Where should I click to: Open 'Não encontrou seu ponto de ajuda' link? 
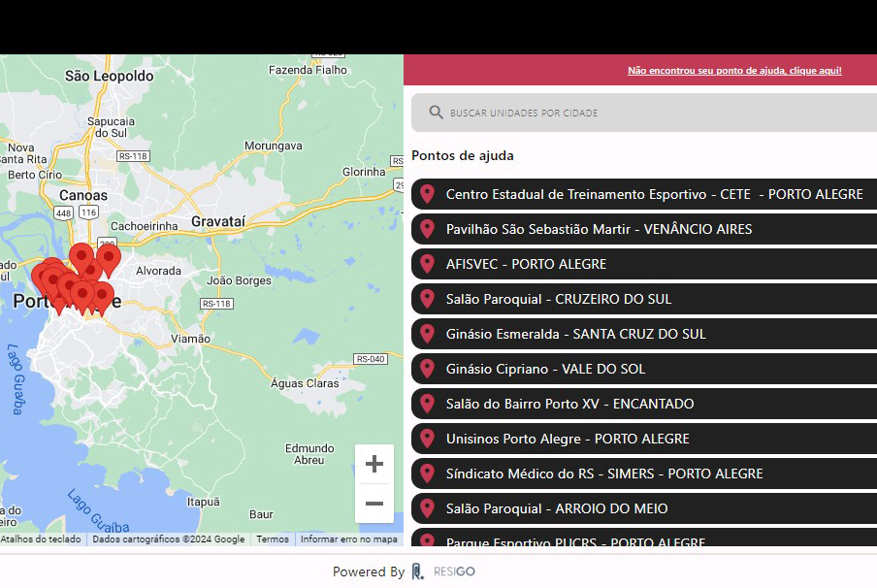click(734, 71)
